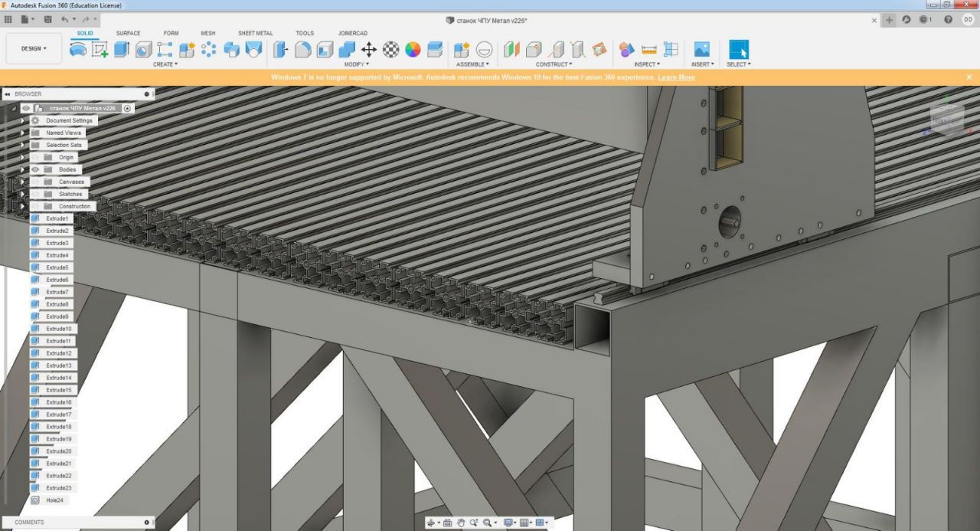Select the Offset Plane construct tool
This screenshot has width=980, height=531.
click(x=511, y=50)
